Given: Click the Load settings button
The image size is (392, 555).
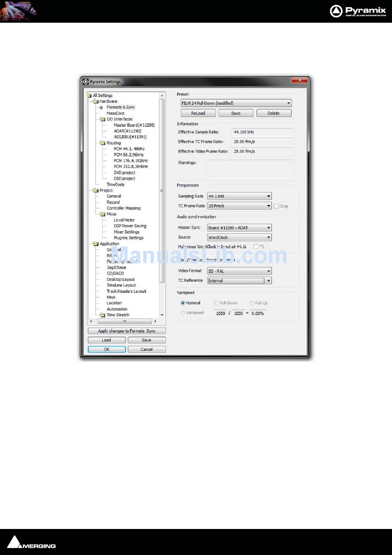Looking at the screenshot, I should pyautogui.click(x=106, y=340).
